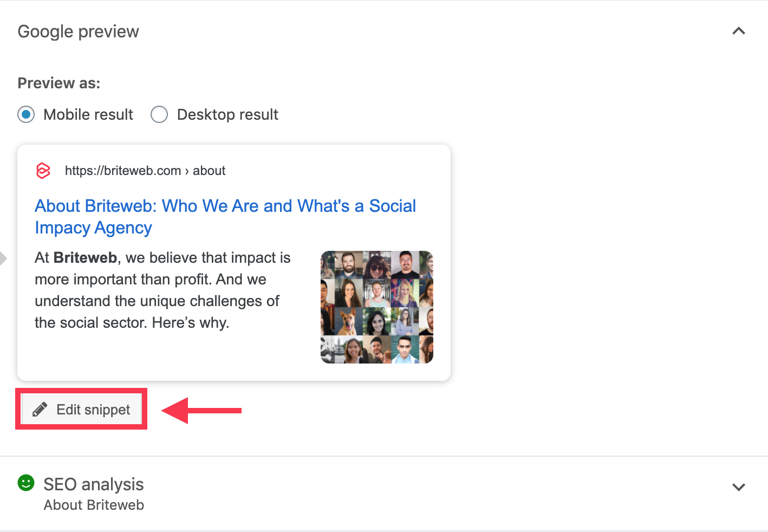Click the Edit snippet button
This screenshot has height=532, width=768.
81,410
